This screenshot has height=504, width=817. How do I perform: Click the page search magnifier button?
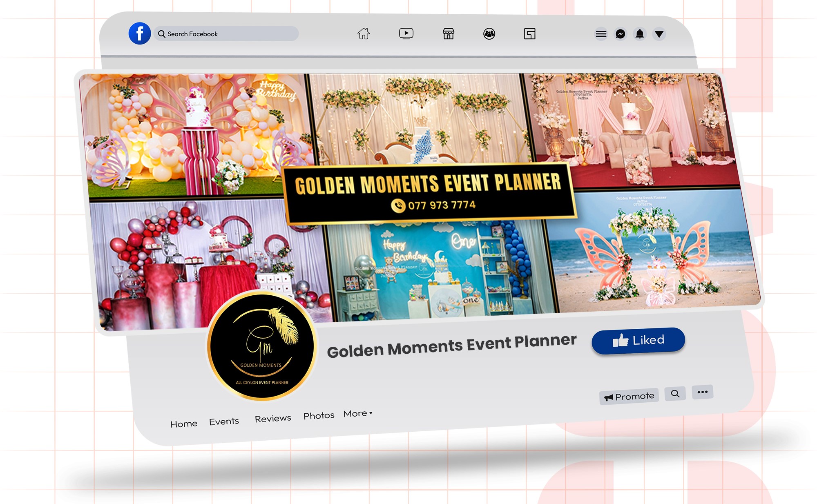pos(675,394)
